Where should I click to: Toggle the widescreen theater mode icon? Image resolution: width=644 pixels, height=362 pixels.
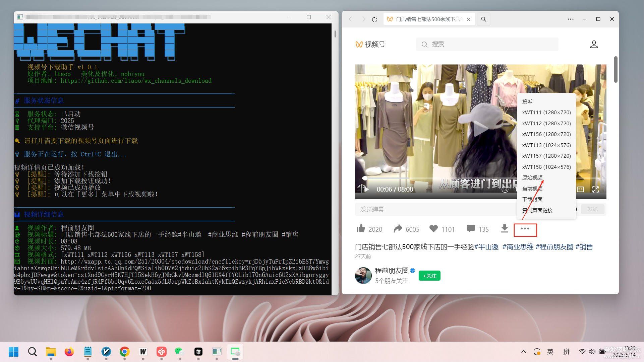point(580,190)
